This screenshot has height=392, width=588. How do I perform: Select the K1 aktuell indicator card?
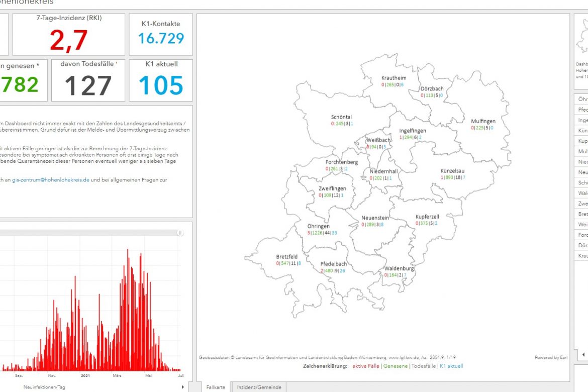point(161,80)
